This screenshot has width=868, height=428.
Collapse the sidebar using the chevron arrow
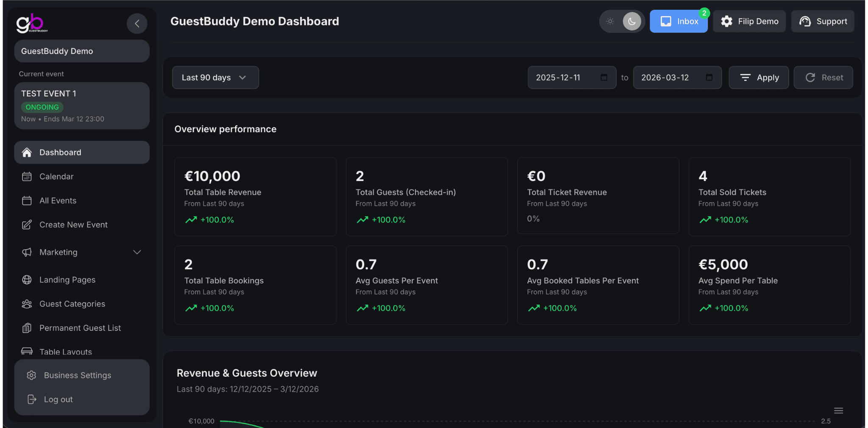click(137, 24)
